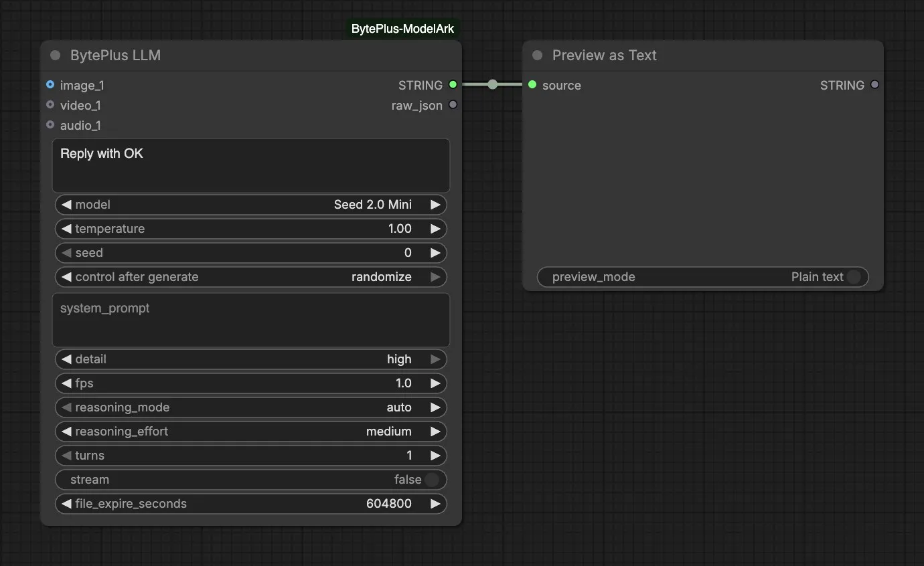The image size is (924, 566).
Task: Select previous model with left arrow
Action: tap(66, 205)
